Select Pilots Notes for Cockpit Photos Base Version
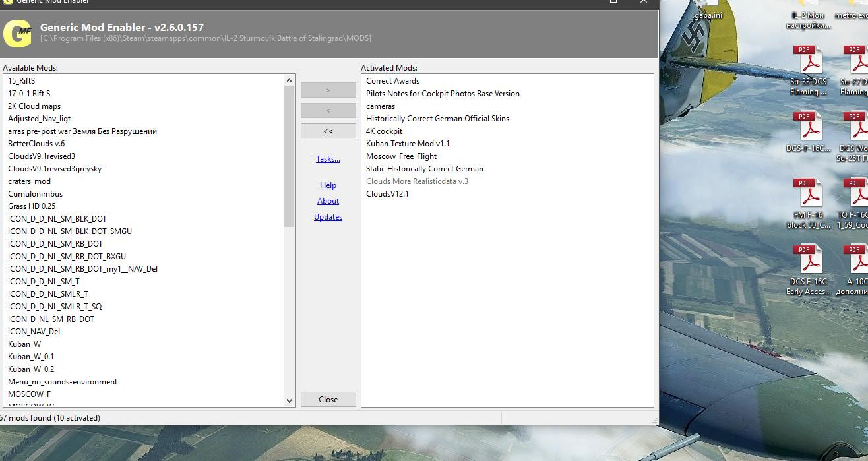868x461 pixels. pyautogui.click(x=443, y=94)
